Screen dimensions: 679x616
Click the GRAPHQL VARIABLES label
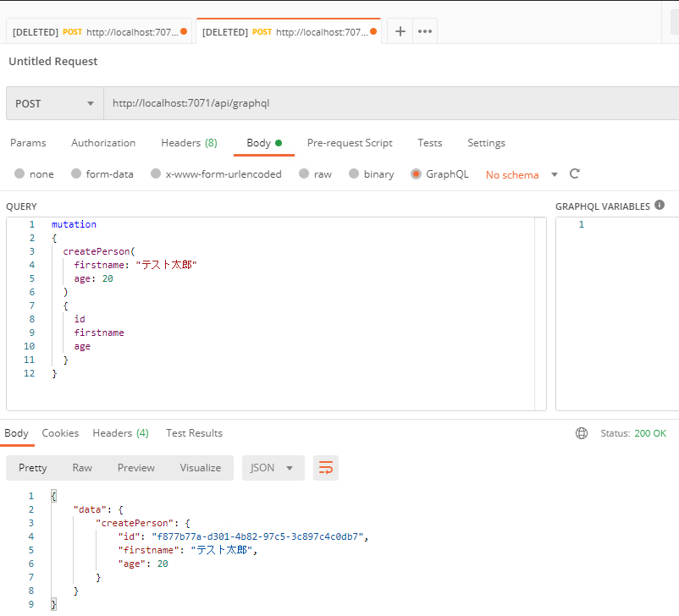pyautogui.click(x=602, y=206)
